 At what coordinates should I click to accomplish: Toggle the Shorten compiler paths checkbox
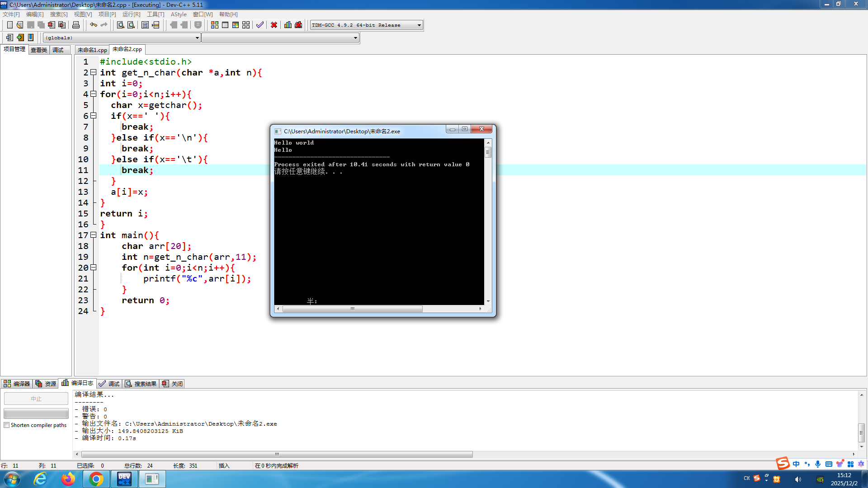(x=7, y=425)
